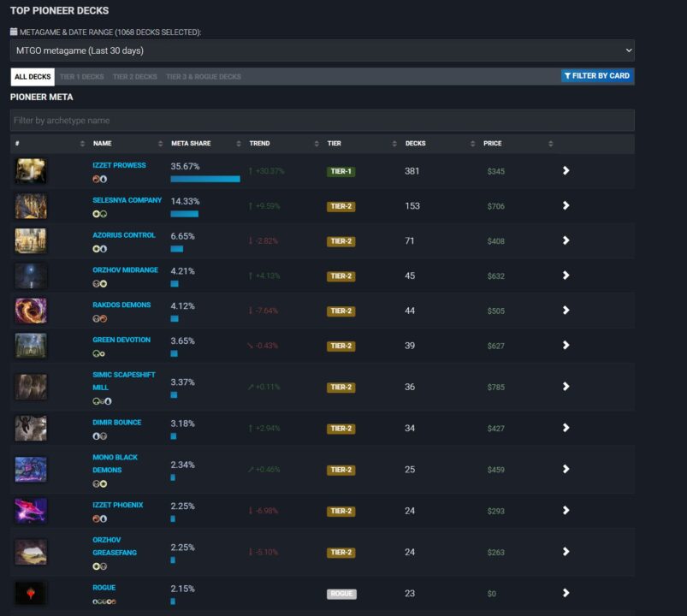Click the Izzet Prowess deck thumbnail
Screen dimensions: 687x616
click(x=31, y=171)
